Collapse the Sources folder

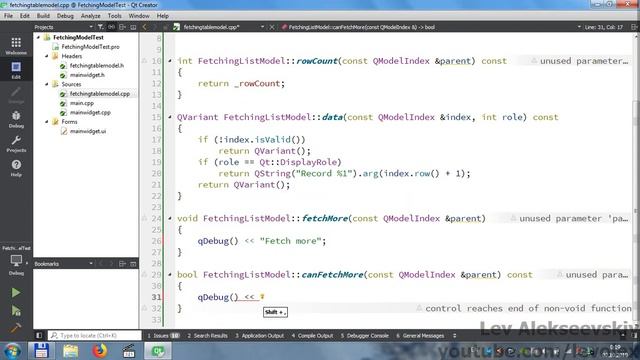47,84
